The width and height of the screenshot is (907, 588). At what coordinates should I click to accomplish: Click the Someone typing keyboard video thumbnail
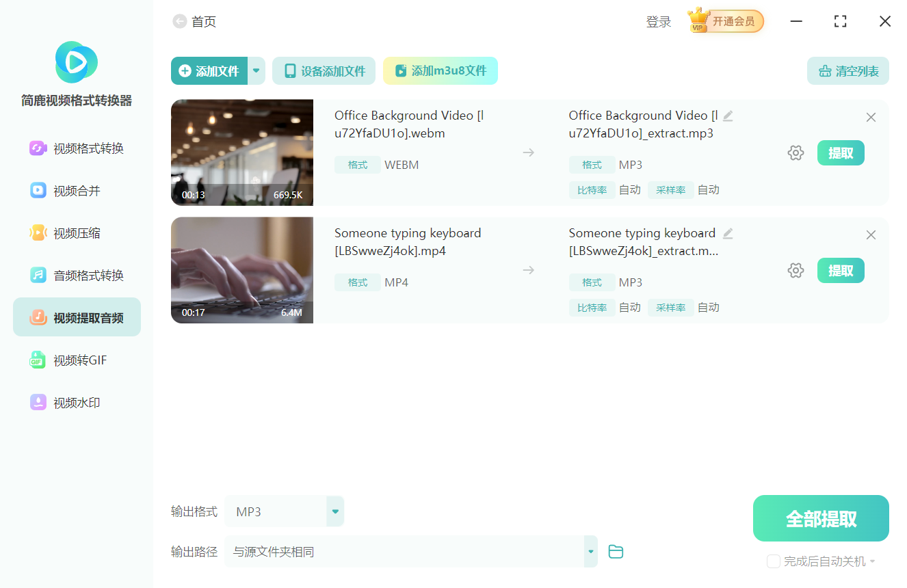(241, 270)
